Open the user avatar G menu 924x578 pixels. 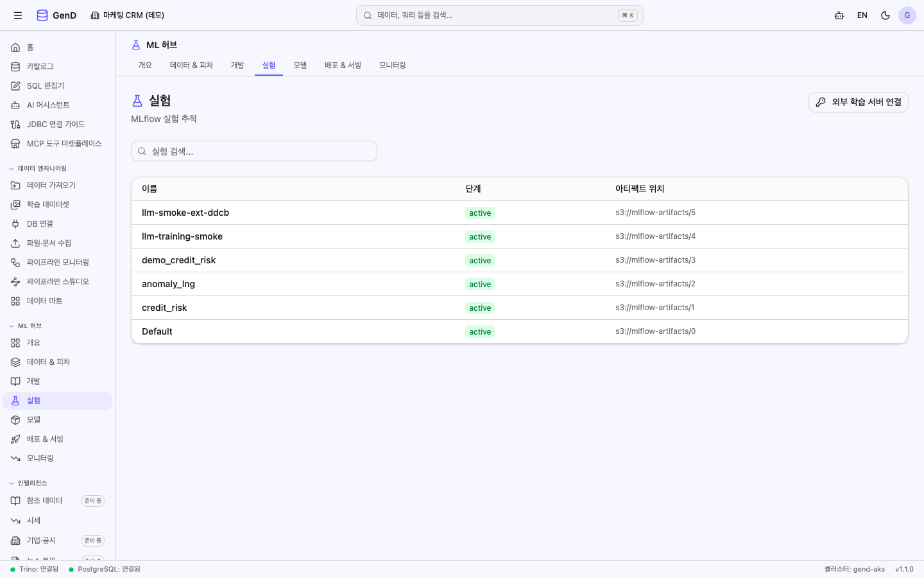[907, 15]
